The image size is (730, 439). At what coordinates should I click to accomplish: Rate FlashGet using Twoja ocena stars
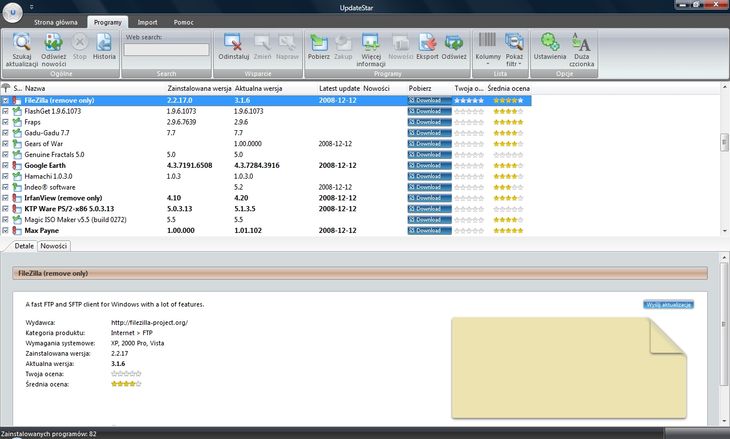469,111
